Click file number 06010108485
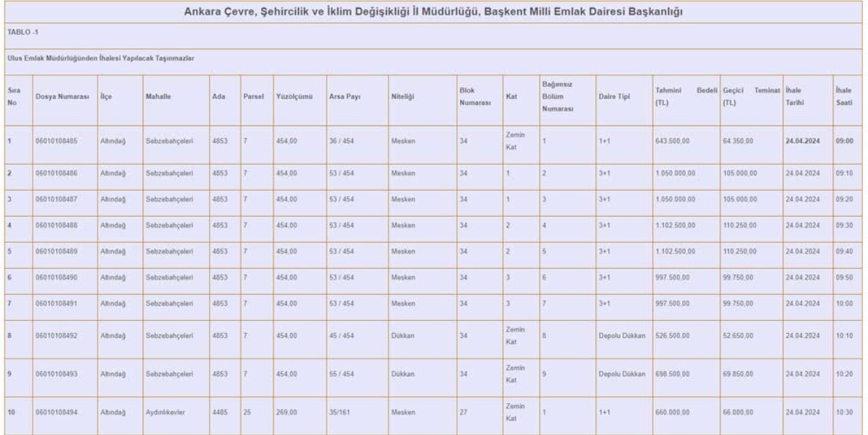Viewport: 868px width, 435px height. pos(56,142)
